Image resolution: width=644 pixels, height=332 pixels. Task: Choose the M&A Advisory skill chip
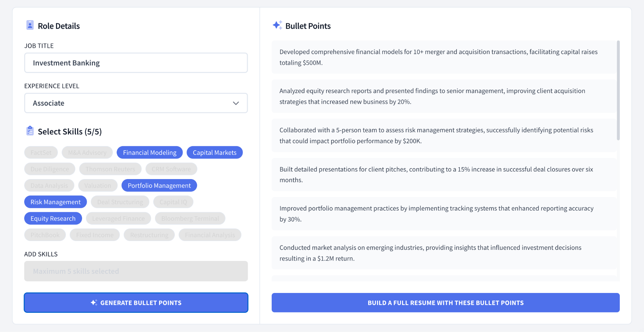click(87, 153)
